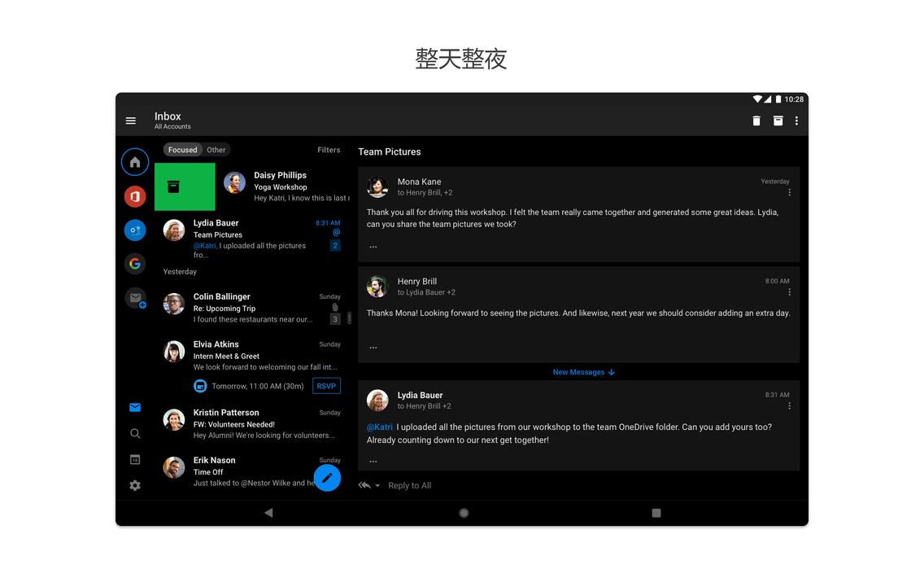
Task: Switch inbox view to Other
Action: (216, 149)
